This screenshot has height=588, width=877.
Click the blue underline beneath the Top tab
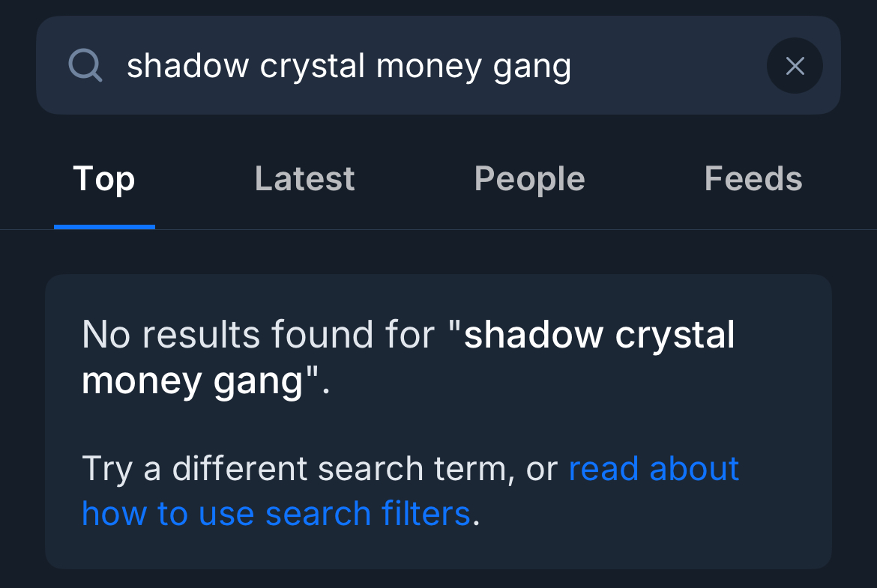tap(104, 226)
